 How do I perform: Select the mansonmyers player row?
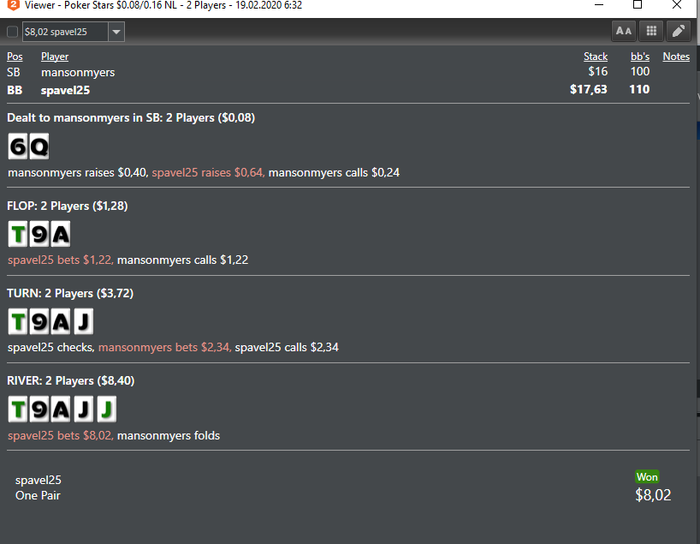[x=348, y=72]
